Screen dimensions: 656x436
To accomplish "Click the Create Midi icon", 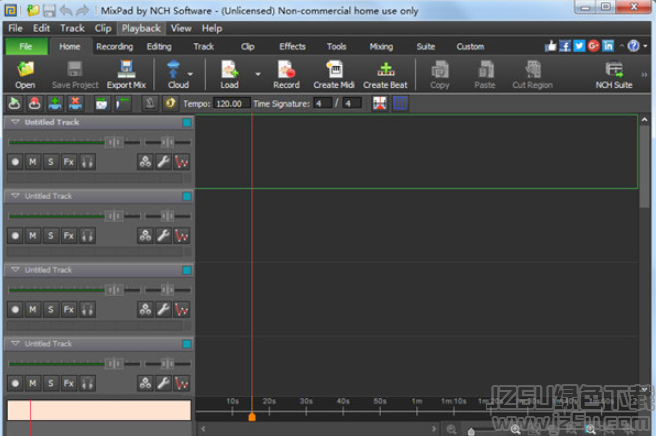I will coord(334,69).
